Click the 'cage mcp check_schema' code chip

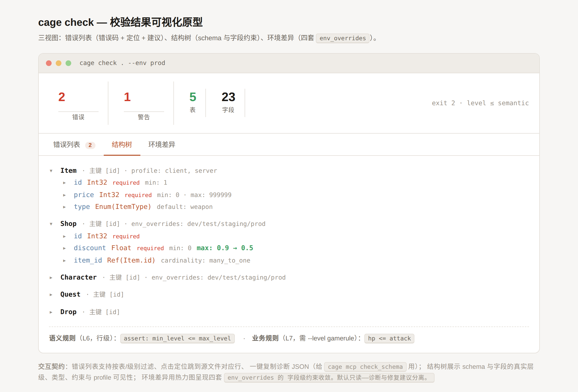click(365, 367)
